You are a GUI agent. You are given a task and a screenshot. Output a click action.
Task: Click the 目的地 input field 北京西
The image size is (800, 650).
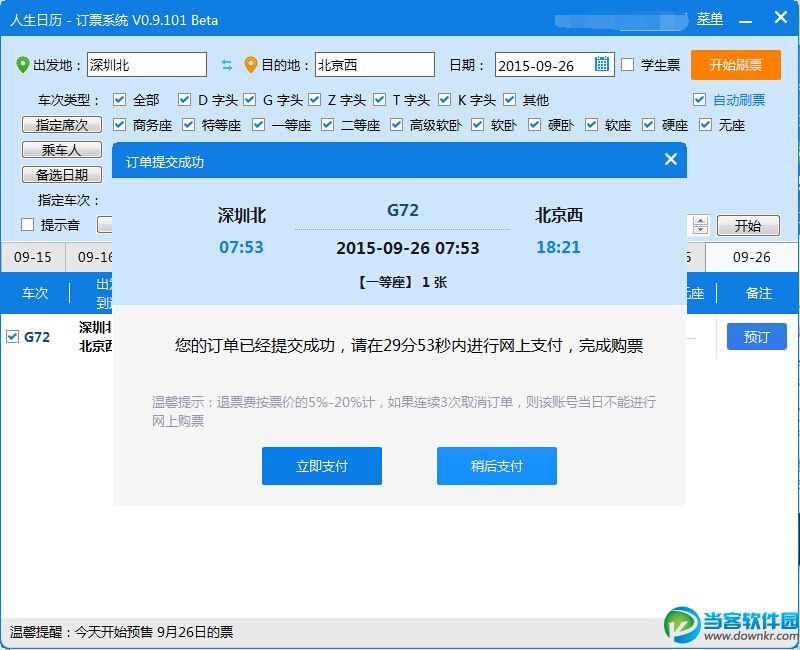pyautogui.click(x=375, y=64)
